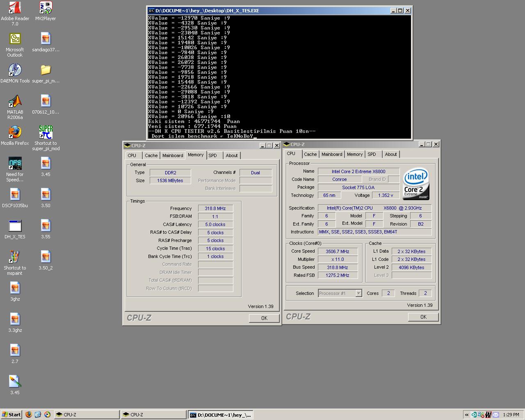The height and width of the screenshot is (420, 525).
Task: Open the Mainboard tab in Memory CPU-Z window
Action: 173,155
